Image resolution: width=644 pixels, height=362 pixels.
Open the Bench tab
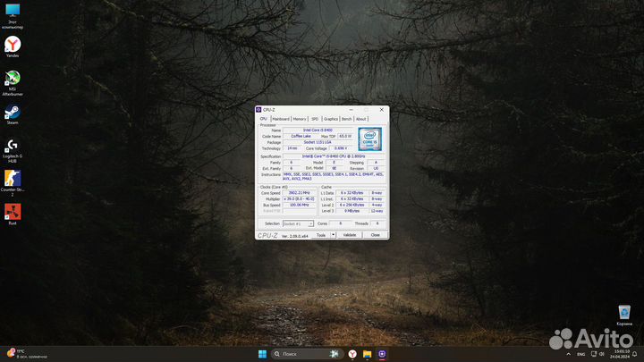point(347,118)
